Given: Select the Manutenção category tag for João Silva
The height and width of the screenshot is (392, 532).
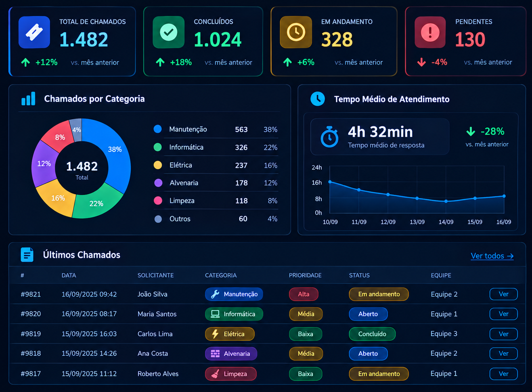Looking at the screenshot, I should (234, 294).
